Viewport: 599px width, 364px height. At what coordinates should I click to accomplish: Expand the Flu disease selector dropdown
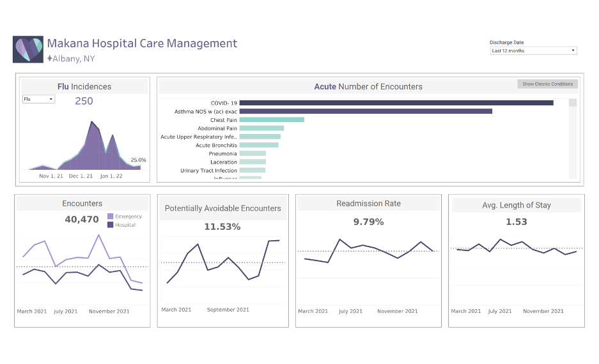38,99
